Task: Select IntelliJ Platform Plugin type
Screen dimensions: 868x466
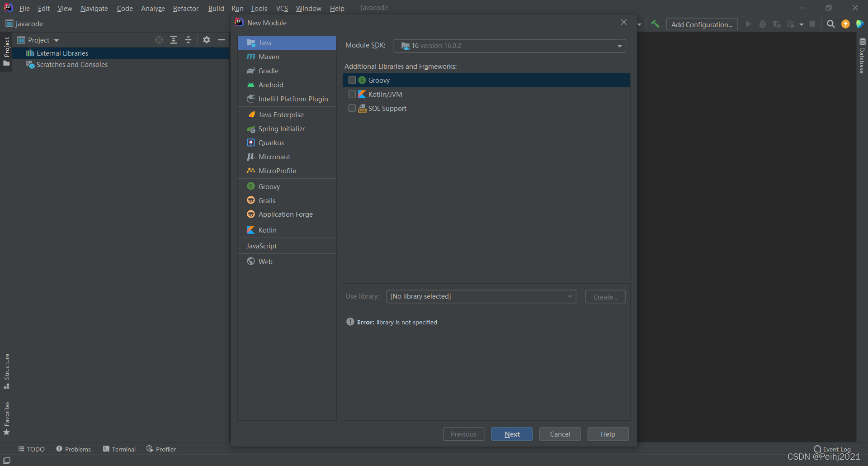Action: click(287, 99)
